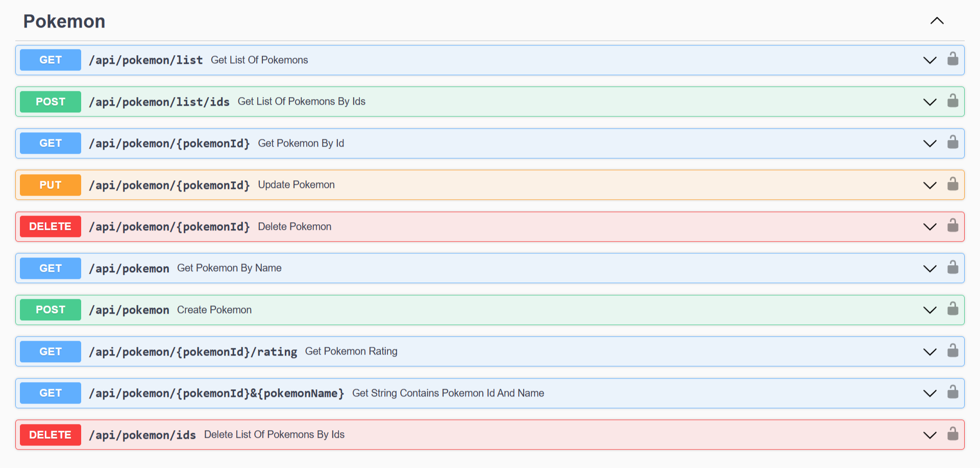Click the padlock beside Update Pokemon endpoint
The width and height of the screenshot is (980, 468).
[x=953, y=185]
